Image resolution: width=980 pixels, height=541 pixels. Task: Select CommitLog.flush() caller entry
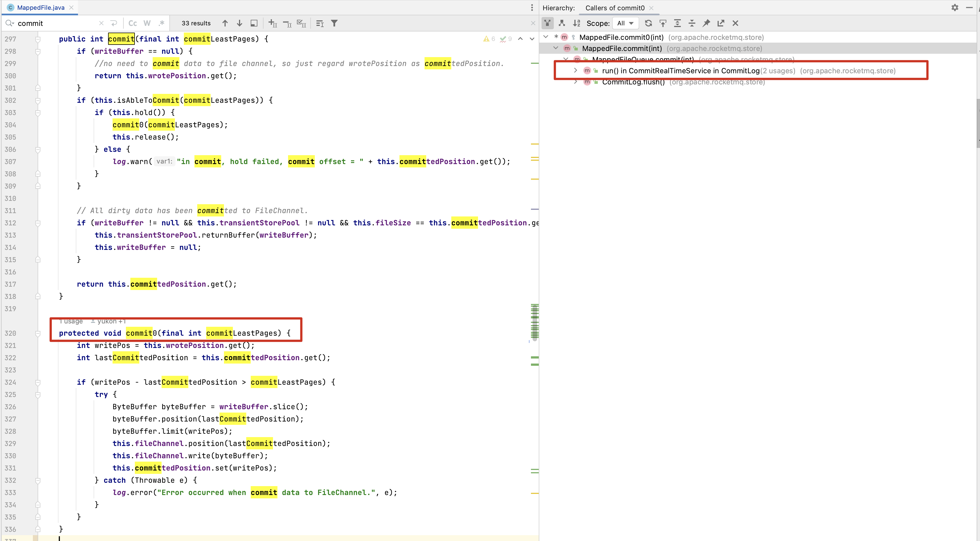633,82
